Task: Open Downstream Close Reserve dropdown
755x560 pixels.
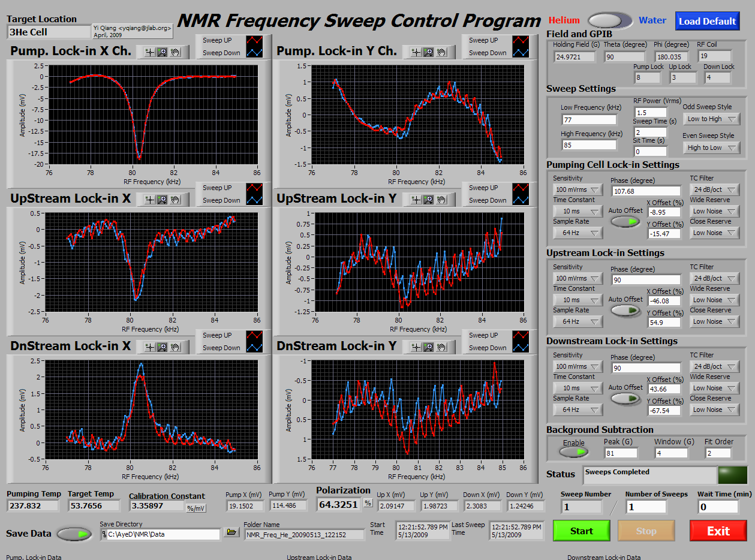Action: tap(715, 410)
